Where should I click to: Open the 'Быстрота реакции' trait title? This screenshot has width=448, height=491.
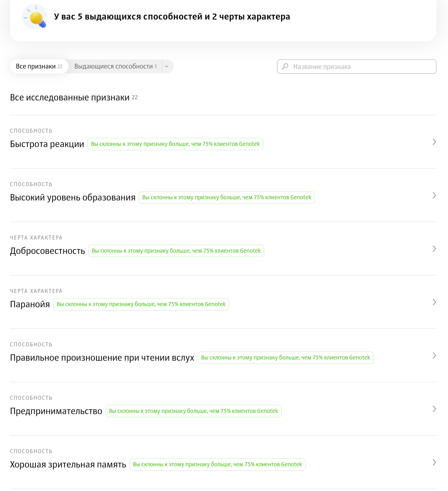point(47,144)
